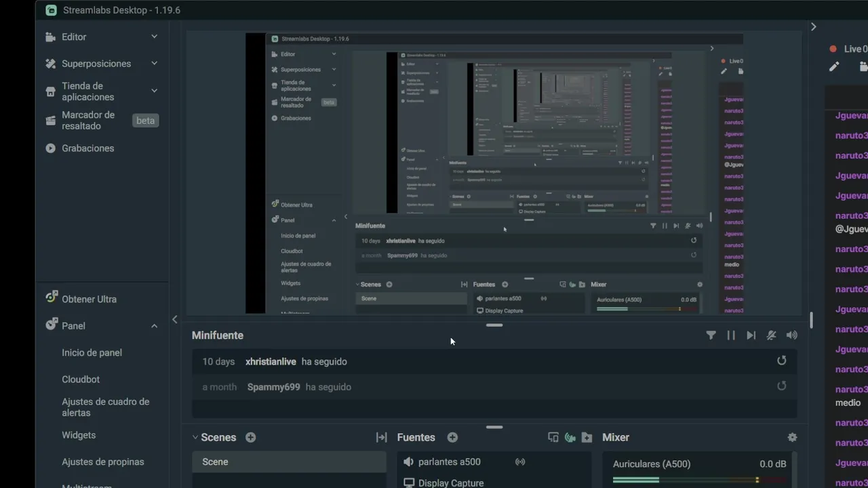Image resolution: width=868 pixels, height=488 pixels.
Task: Click the parlantes a500 speaker icon
Action: tap(408, 462)
